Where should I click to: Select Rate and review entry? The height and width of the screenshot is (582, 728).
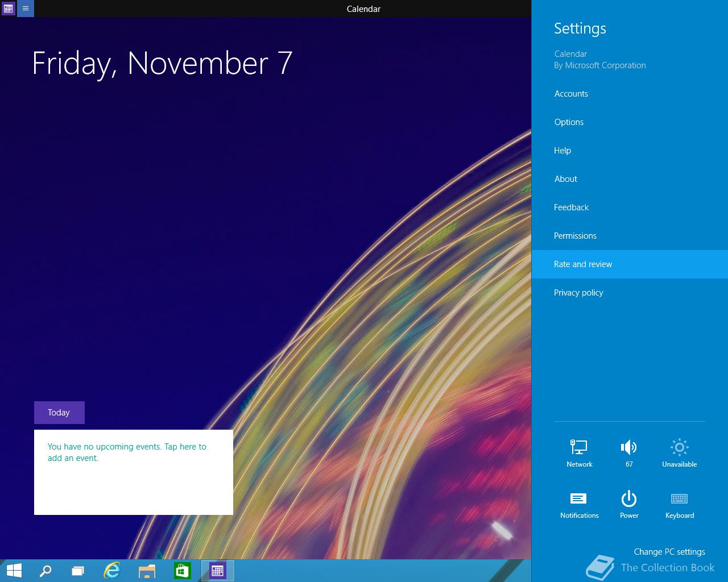pos(630,264)
